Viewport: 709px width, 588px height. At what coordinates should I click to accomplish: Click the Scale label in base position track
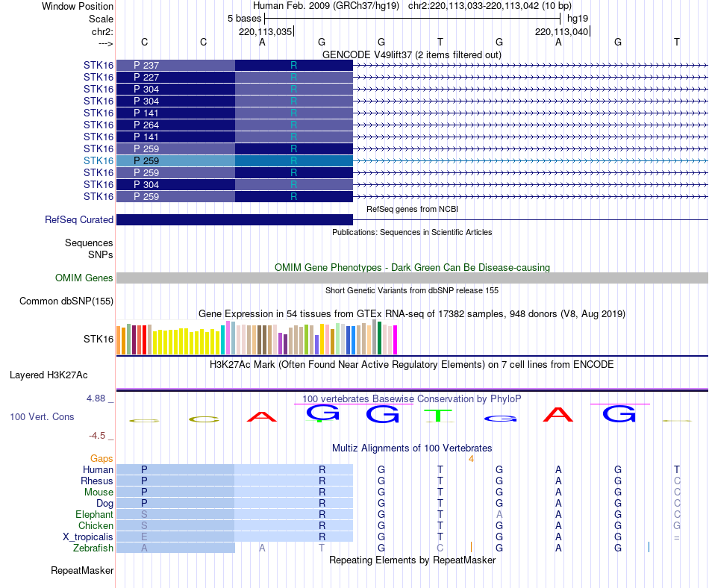click(101, 19)
